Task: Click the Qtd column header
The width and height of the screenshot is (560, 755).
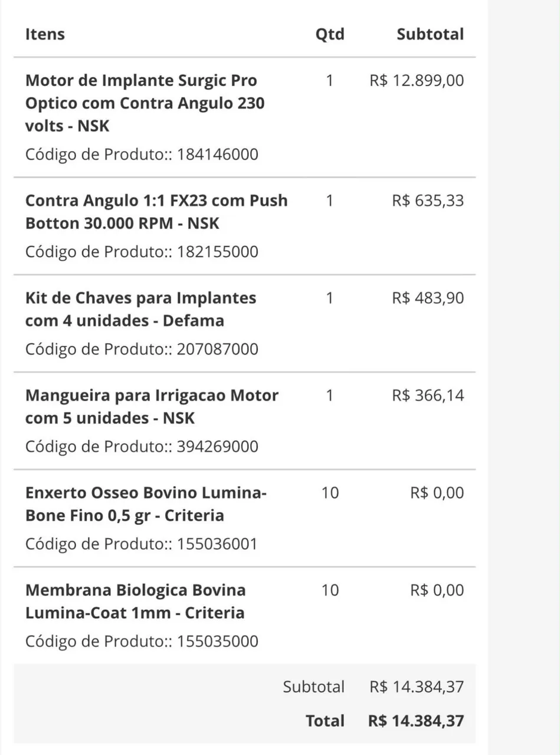Action: pyautogui.click(x=330, y=34)
